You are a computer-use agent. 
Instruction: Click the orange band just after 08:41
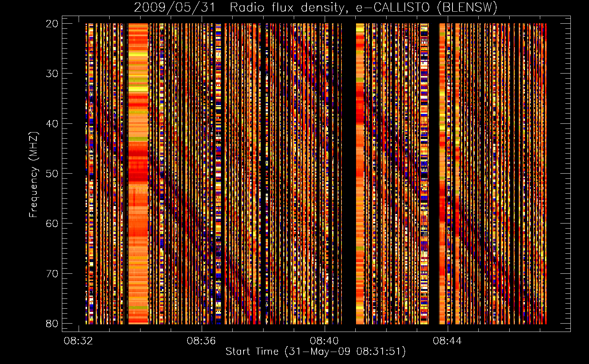pyautogui.click(x=360, y=174)
